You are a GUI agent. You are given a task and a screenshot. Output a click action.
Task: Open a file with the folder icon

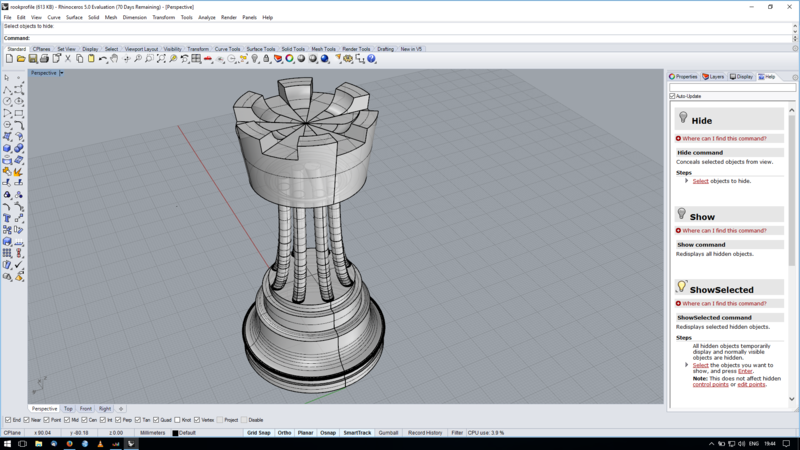(x=21, y=59)
